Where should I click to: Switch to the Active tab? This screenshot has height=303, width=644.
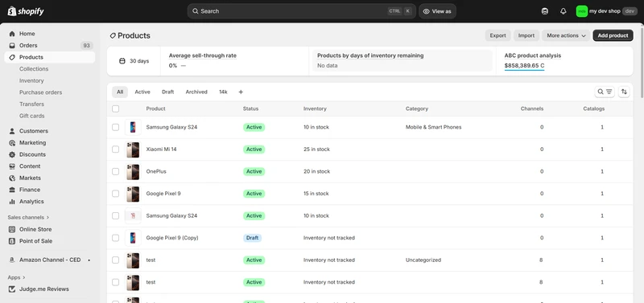[142, 92]
